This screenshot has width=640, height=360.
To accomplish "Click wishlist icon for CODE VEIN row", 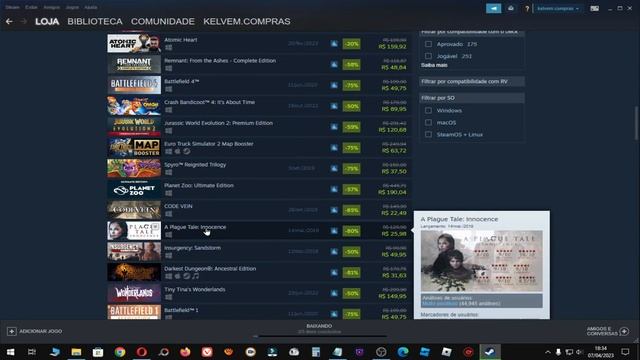I will pyautogui.click(x=334, y=210).
